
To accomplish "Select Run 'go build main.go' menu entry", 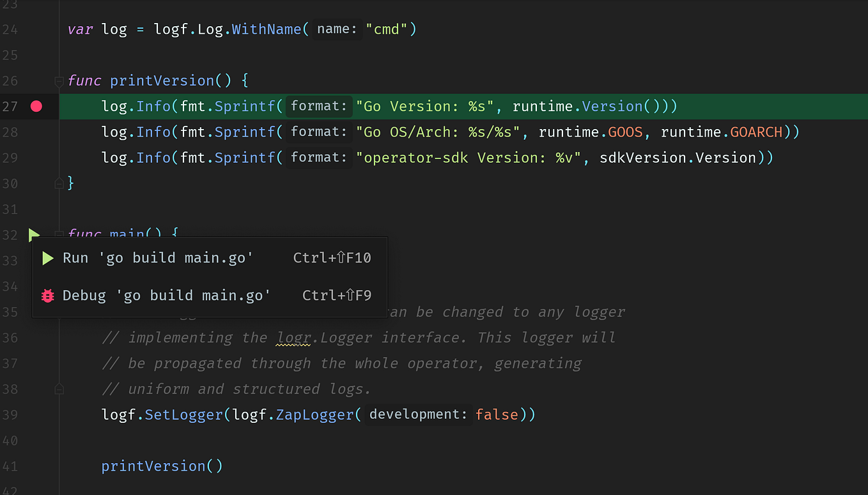I will point(157,257).
